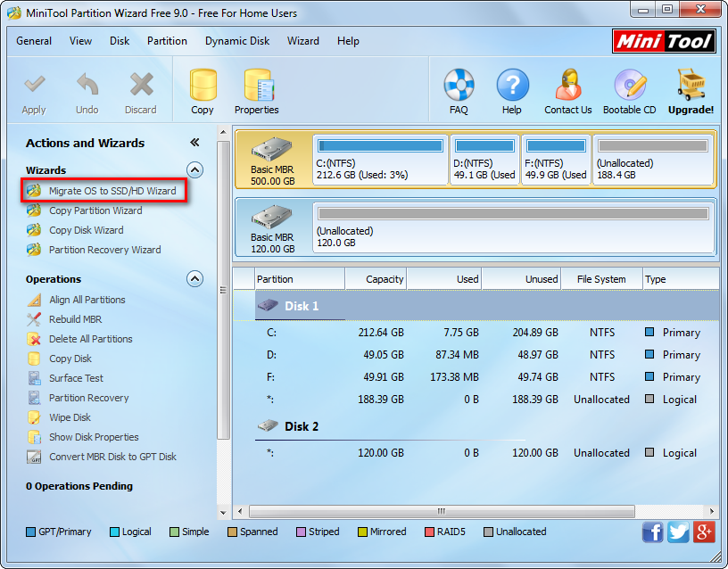This screenshot has height=569, width=728.
Task: Sort by the Used column header
Action: (444, 279)
